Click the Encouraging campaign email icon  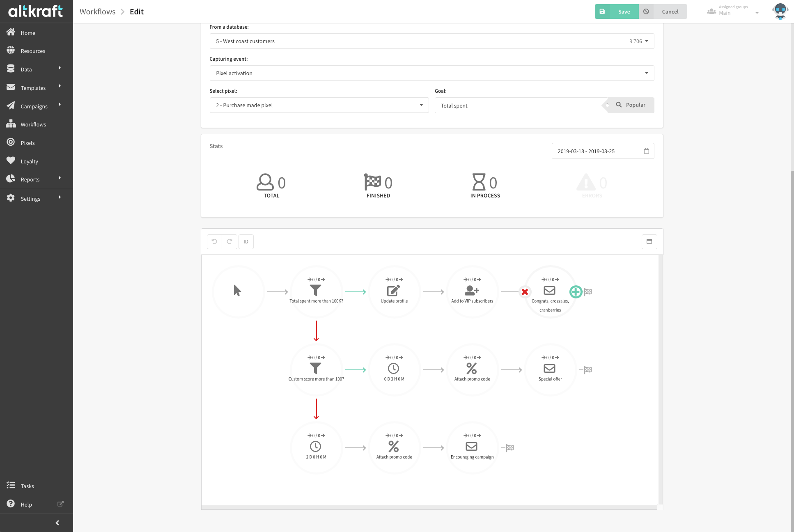[x=472, y=447]
